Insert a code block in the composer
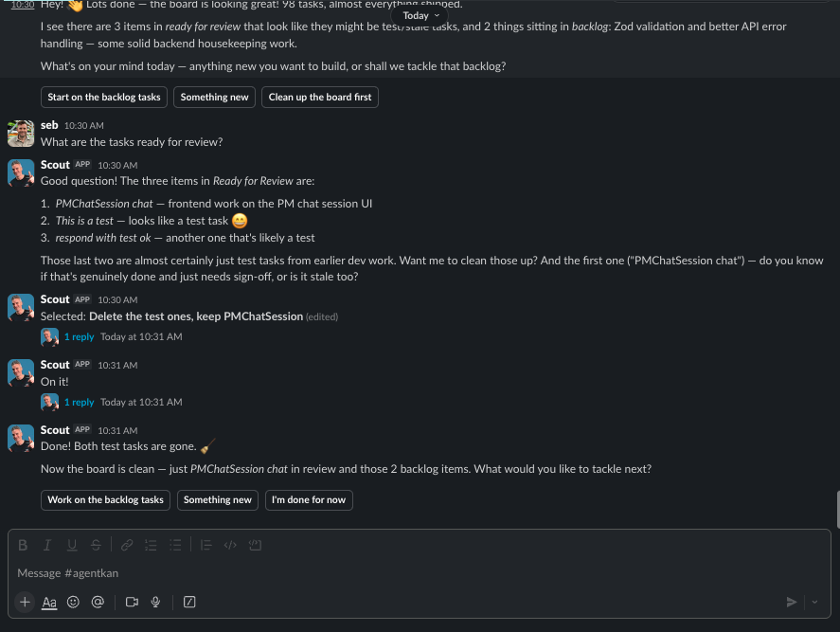 [x=255, y=545]
